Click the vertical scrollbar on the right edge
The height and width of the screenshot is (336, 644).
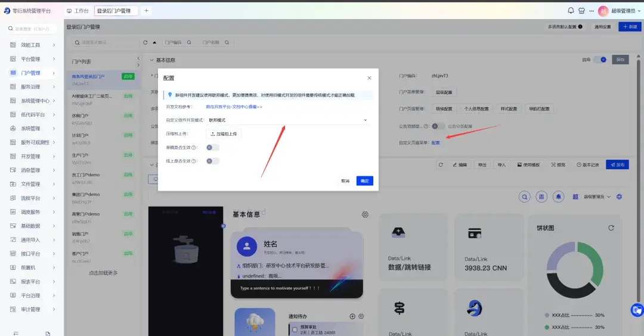click(638, 181)
